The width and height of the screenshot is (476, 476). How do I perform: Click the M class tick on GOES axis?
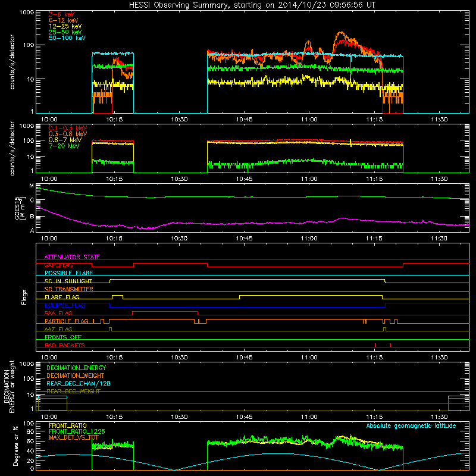point(32,186)
